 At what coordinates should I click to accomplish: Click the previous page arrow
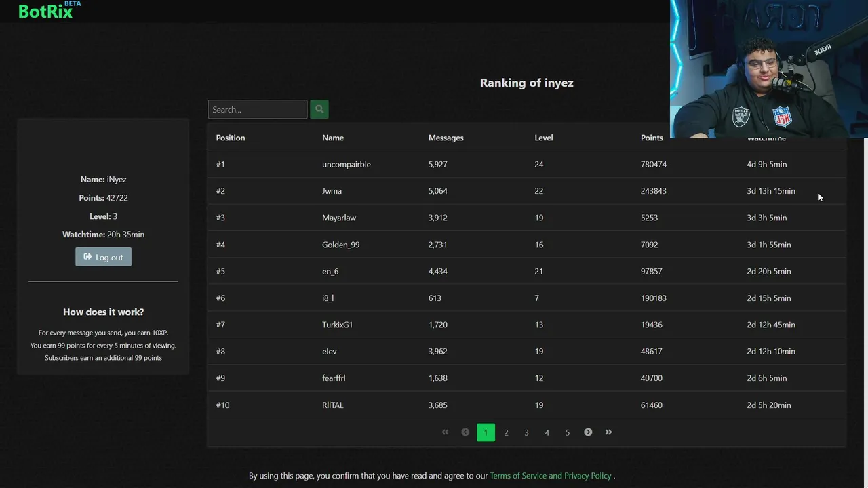[465, 432]
